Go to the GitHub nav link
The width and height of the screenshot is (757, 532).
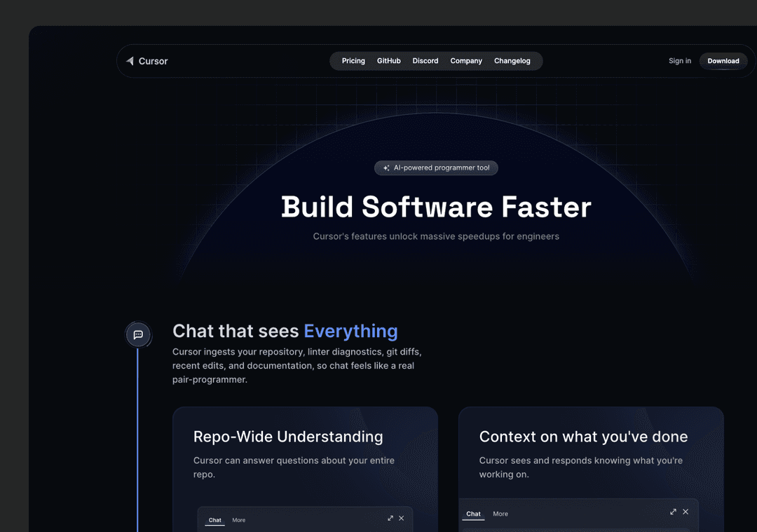pyautogui.click(x=389, y=61)
